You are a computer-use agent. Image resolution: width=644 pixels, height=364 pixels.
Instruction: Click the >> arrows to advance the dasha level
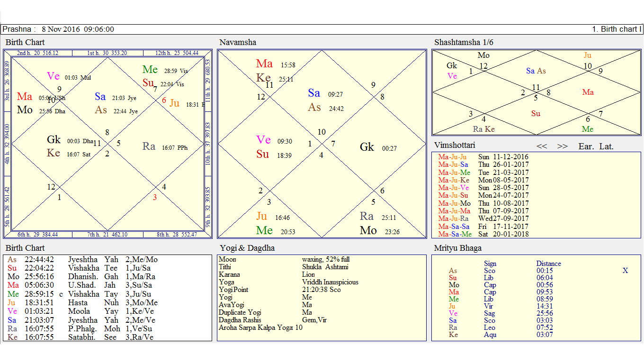coord(563,146)
